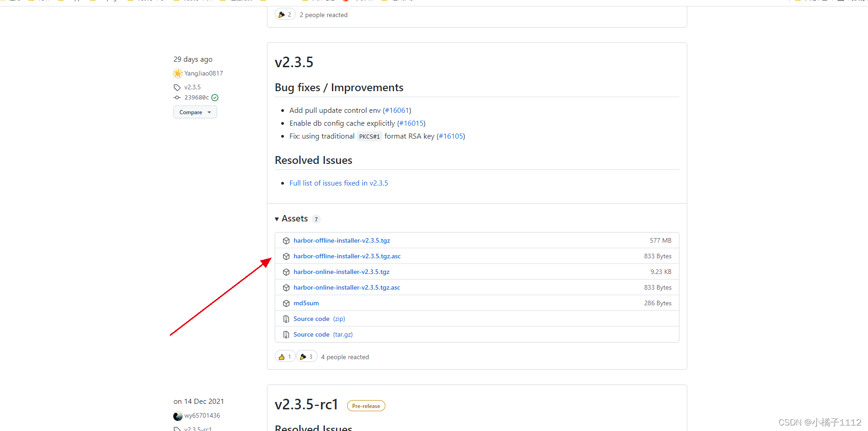The image size is (868, 431).
Task: Toggle tada reaction with count 3
Action: click(307, 357)
